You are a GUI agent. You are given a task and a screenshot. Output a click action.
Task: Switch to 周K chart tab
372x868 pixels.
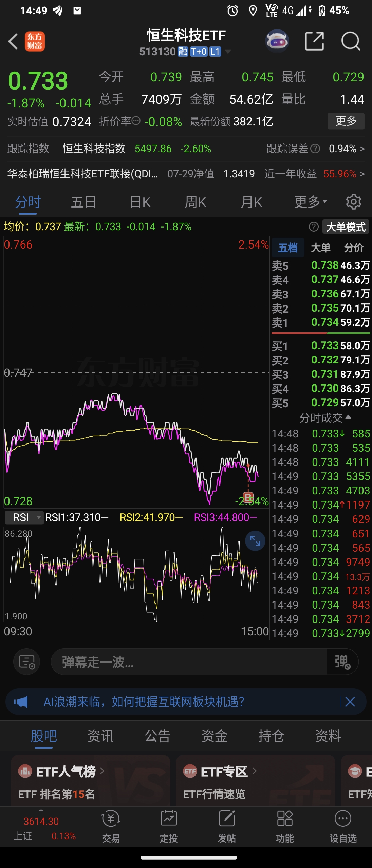(x=196, y=202)
